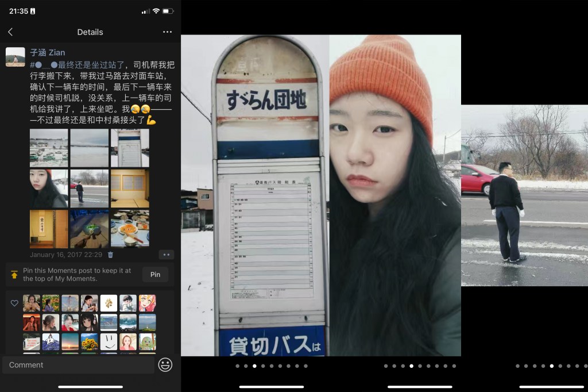Screen dimensions: 588x392
Task: Tap the white smiley-face avatar in likes
Action: 109,341
